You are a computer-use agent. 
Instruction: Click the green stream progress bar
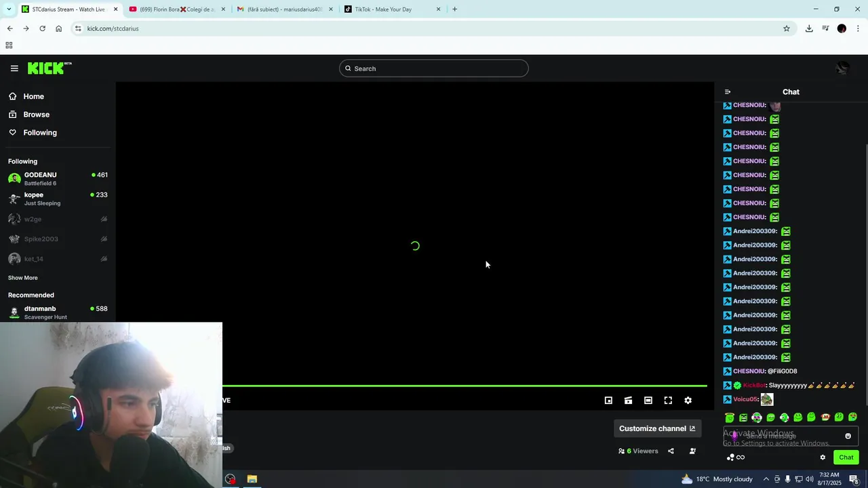click(465, 386)
